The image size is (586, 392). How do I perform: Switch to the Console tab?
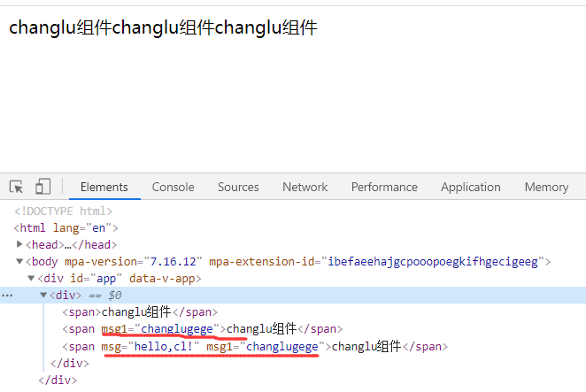pos(173,187)
